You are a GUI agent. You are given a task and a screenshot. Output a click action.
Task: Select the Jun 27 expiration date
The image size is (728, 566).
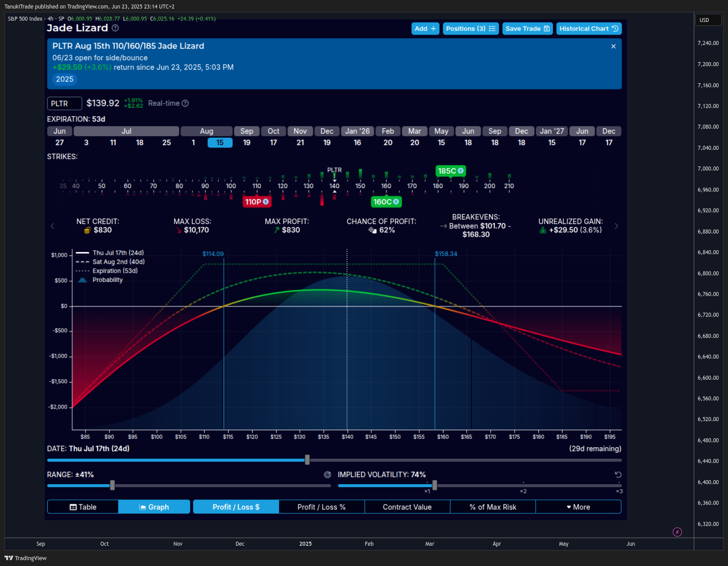click(x=59, y=143)
